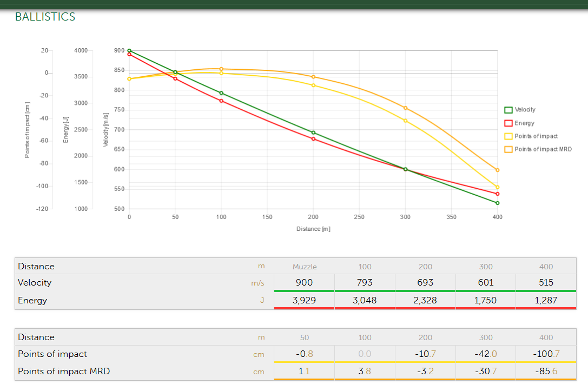Select the red energy point at 400 m

click(x=498, y=194)
